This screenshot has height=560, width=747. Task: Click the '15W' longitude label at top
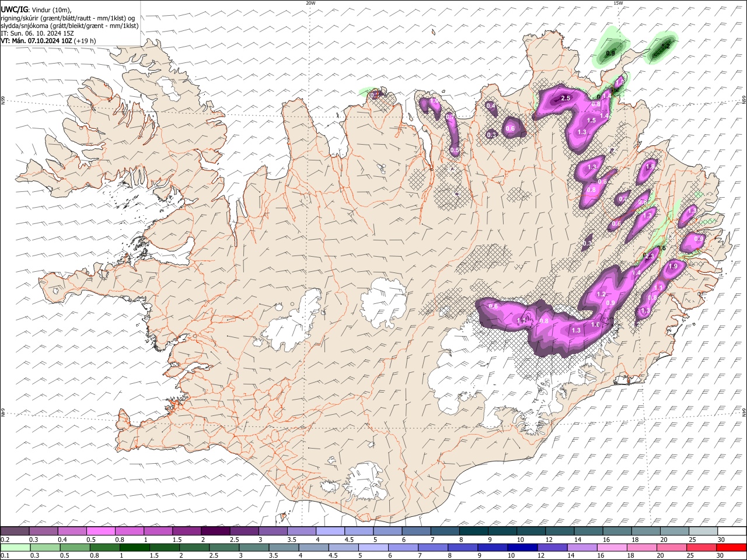(x=617, y=3)
